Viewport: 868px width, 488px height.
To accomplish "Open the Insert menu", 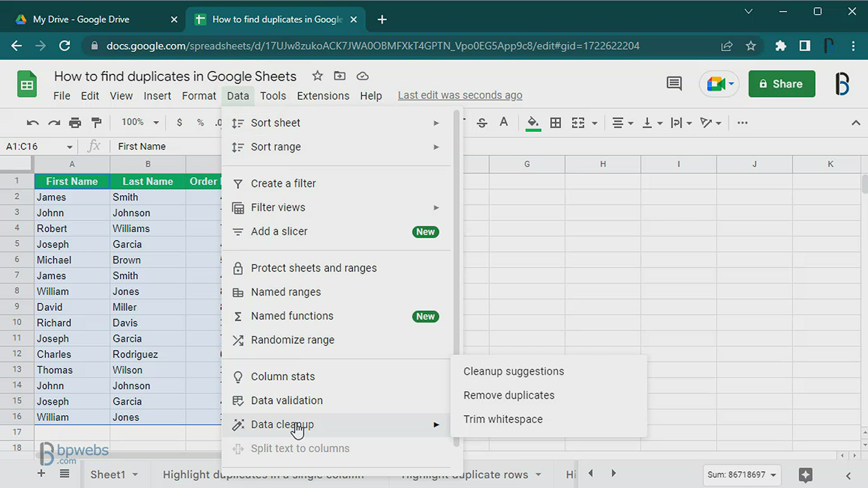I will (157, 96).
